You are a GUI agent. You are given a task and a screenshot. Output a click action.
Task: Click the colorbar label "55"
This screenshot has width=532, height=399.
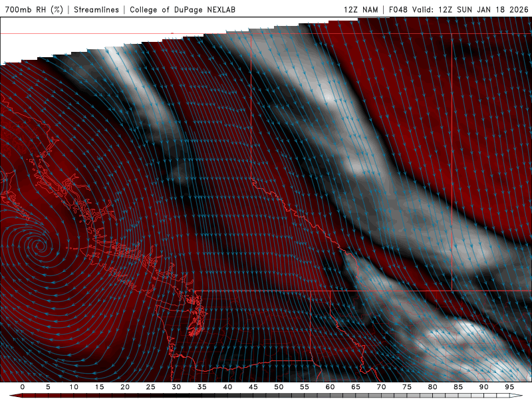(x=305, y=387)
